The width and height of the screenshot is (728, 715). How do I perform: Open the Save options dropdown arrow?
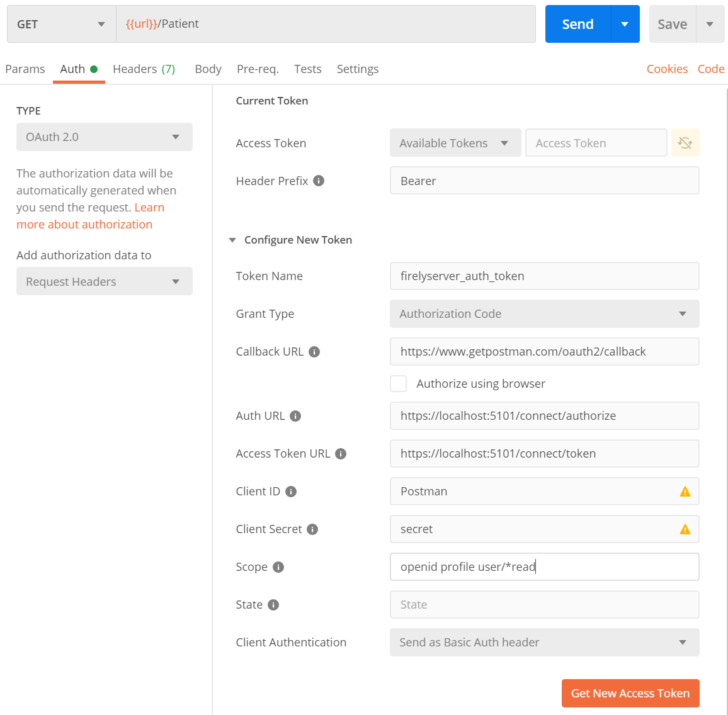pyautogui.click(x=710, y=24)
